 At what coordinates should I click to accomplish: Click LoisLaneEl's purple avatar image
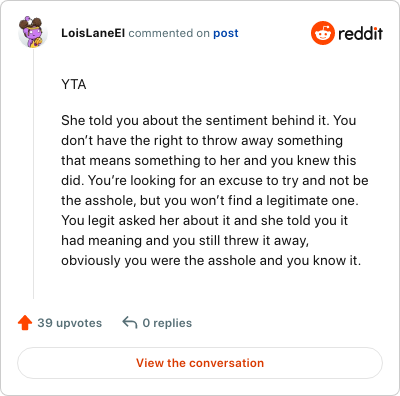[33, 32]
